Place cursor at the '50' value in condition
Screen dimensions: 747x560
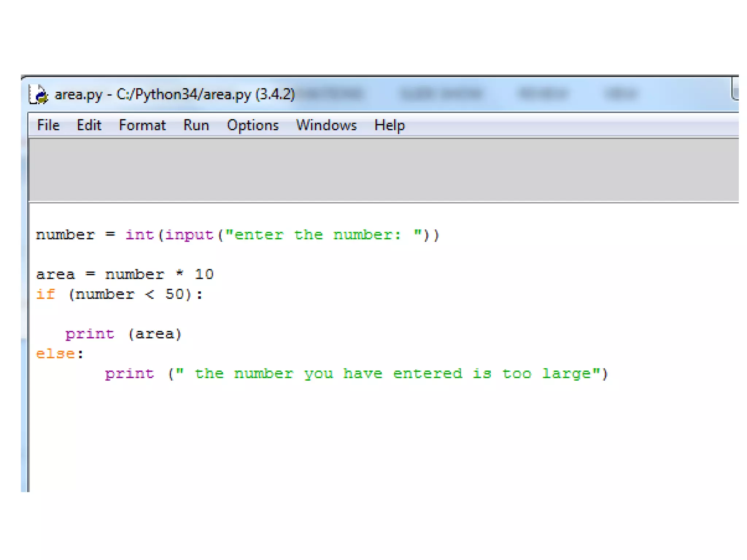click(174, 294)
